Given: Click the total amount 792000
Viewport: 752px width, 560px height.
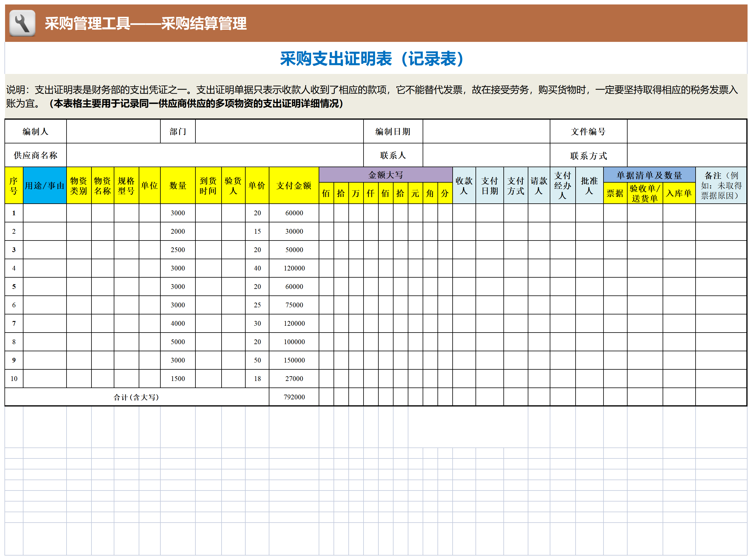Looking at the screenshot, I should coord(294,397).
